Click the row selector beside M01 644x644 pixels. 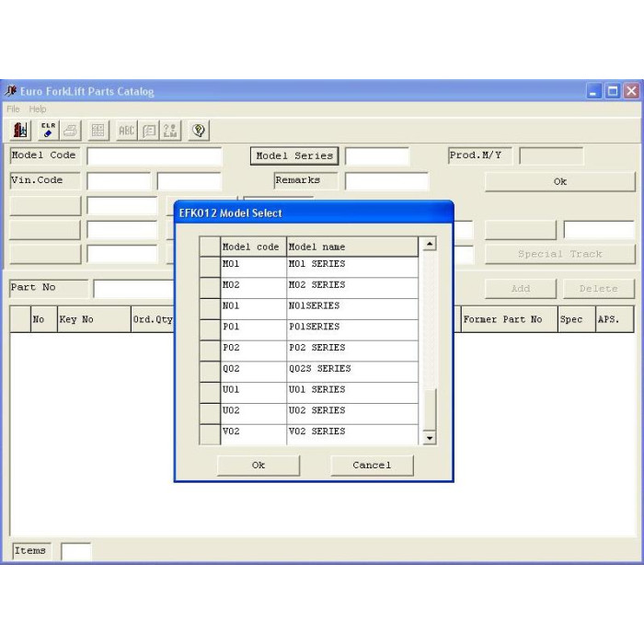pos(210,267)
